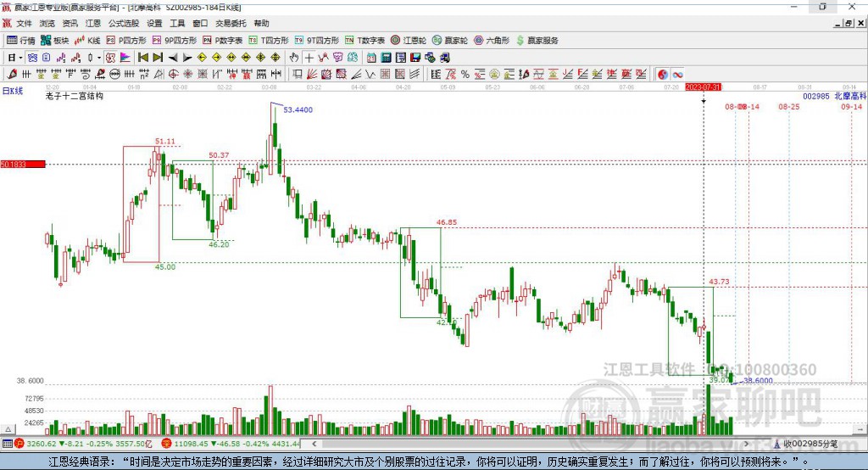Click the 2023-07-31 date marker
Image resolution: width=868 pixels, height=470 pixels.
[703, 87]
